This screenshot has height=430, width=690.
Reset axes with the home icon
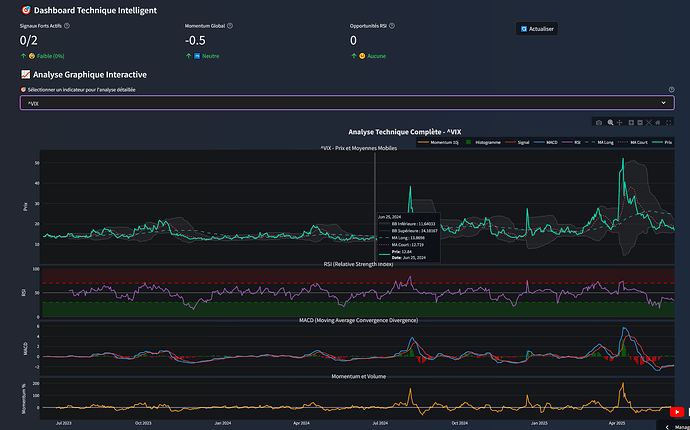click(x=658, y=122)
